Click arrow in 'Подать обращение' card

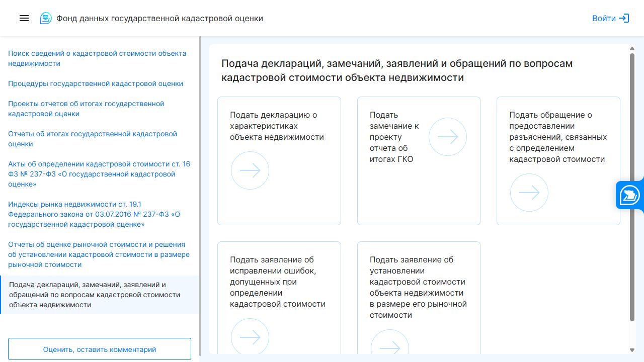[x=529, y=193]
